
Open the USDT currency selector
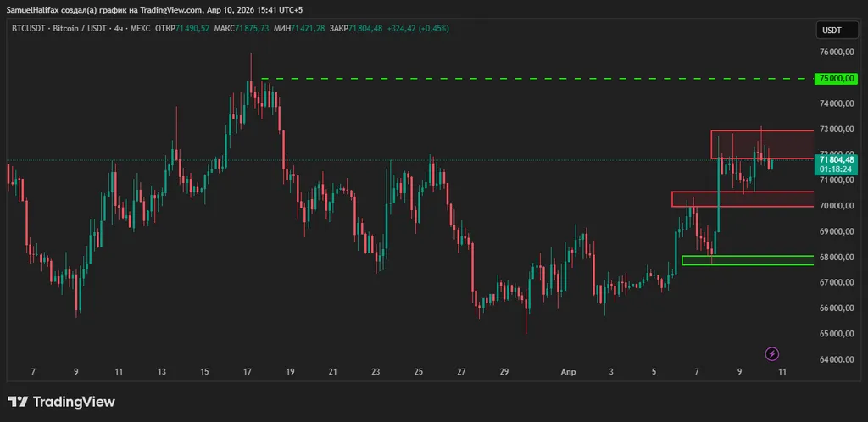pyautogui.click(x=832, y=30)
